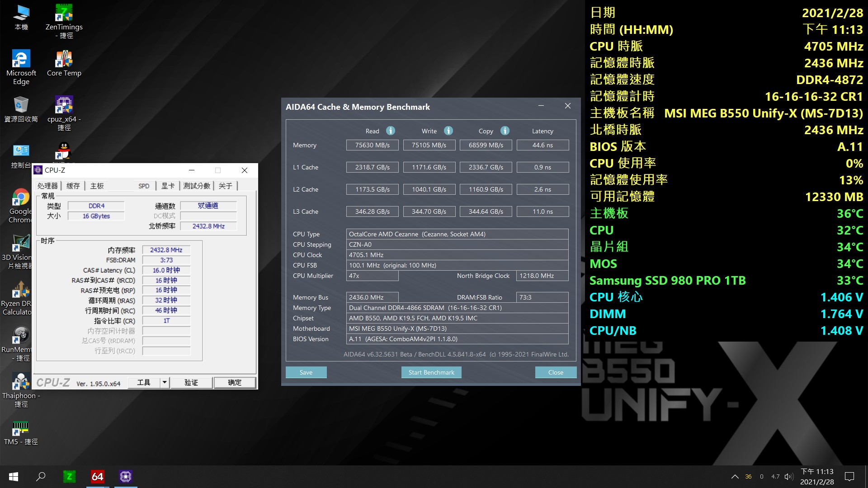Viewport: 868px width, 488px height.
Task: Open the Control Panel desktop icon
Action: coord(21,156)
